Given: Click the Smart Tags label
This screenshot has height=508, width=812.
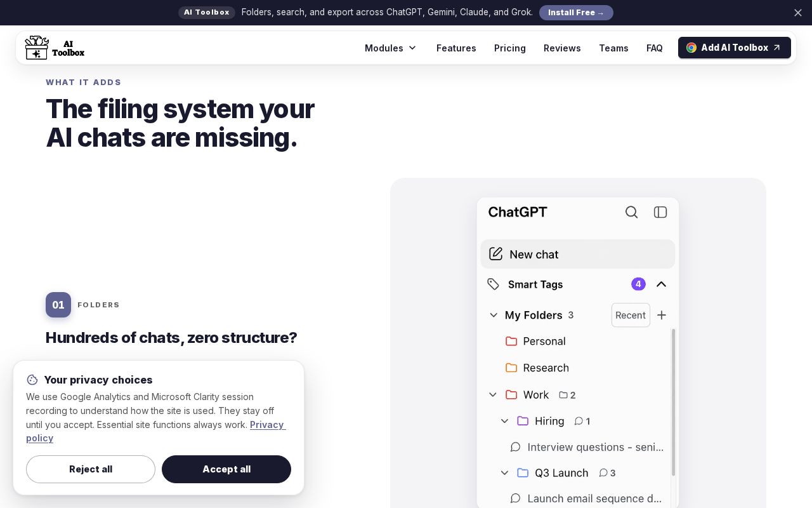Looking at the screenshot, I should [535, 284].
